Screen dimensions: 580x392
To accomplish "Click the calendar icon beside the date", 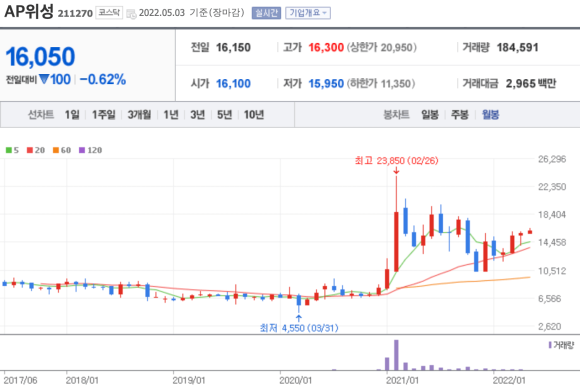I will (x=131, y=14).
